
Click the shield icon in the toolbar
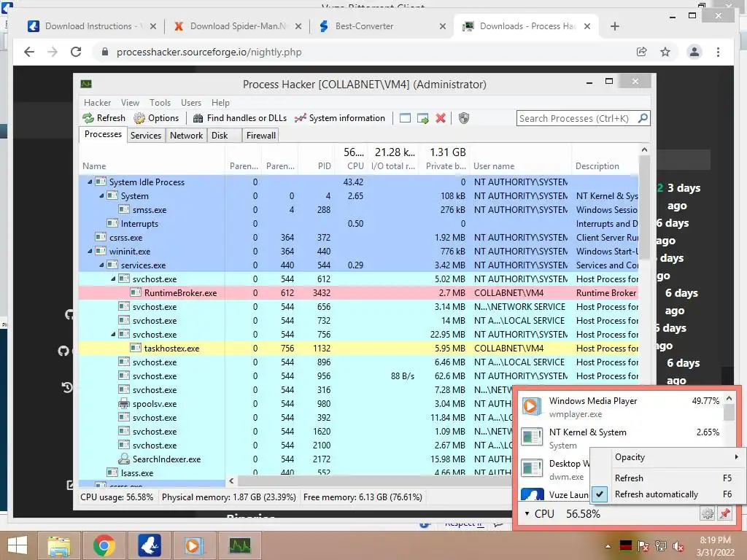(463, 118)
